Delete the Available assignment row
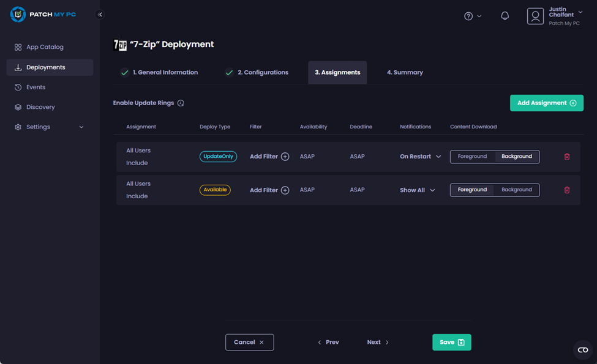Screen dimensions: 597x364 [x=566, y=190]
